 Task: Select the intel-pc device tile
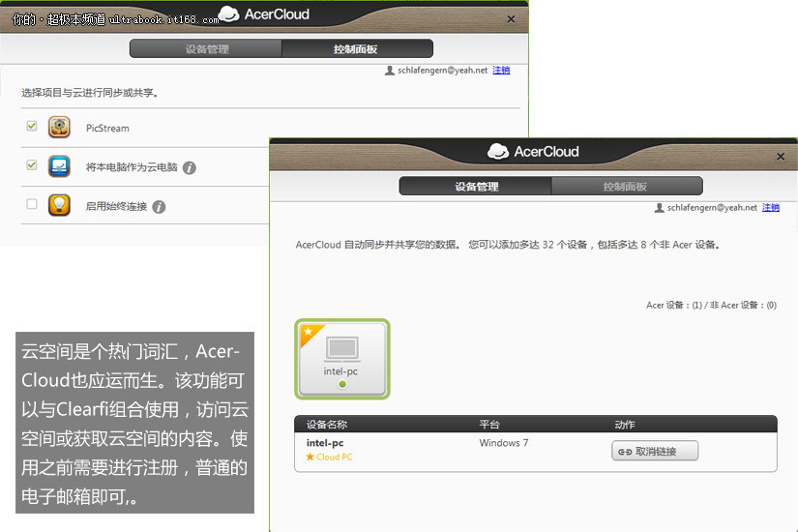[342, 359]
